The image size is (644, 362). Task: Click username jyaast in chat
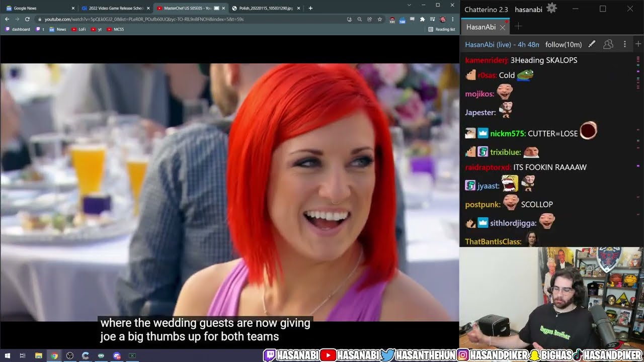489,186
